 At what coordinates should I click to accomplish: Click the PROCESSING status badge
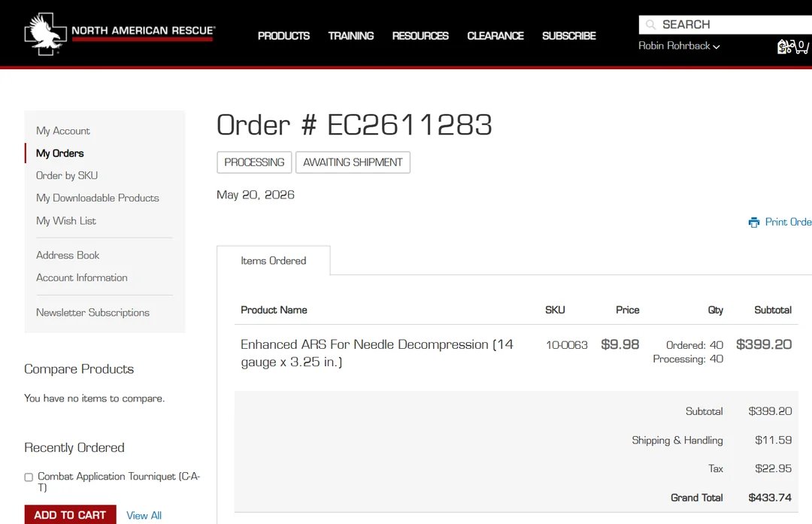(254, 162)
